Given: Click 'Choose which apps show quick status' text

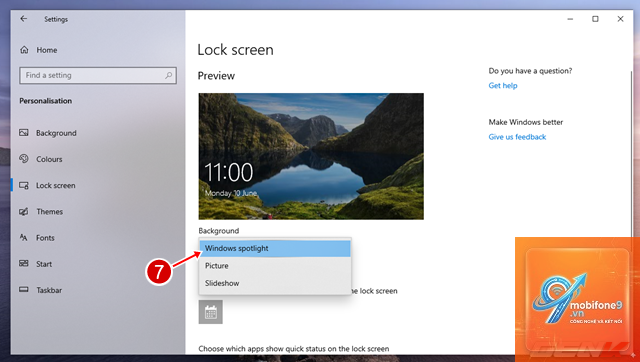Looking at the screenshot, I should pos(294,349).
